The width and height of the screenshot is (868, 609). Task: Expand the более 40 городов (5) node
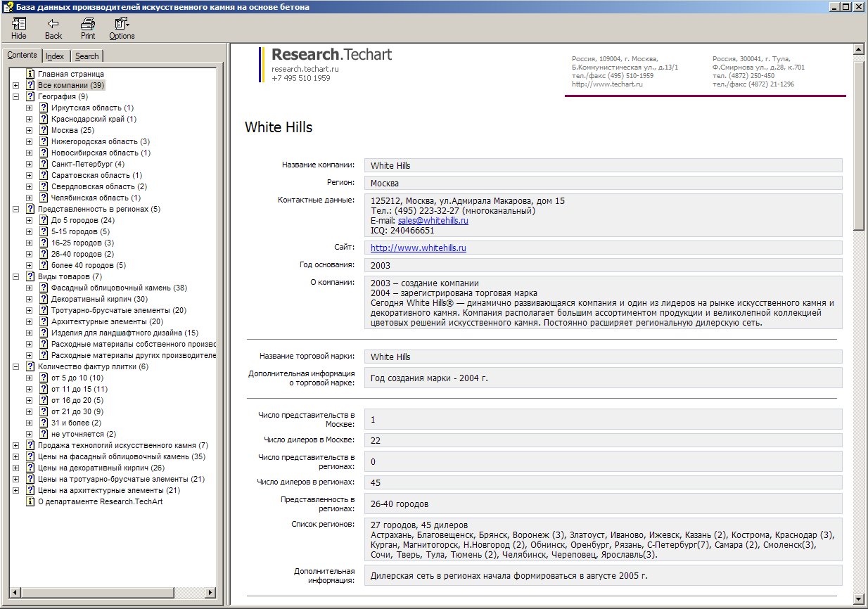pos(29,265)
